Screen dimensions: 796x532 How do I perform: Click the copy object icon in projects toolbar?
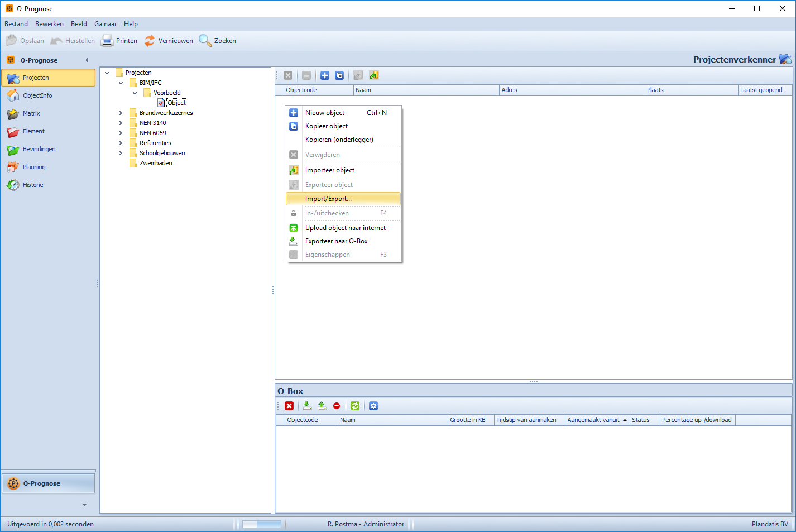339,75
